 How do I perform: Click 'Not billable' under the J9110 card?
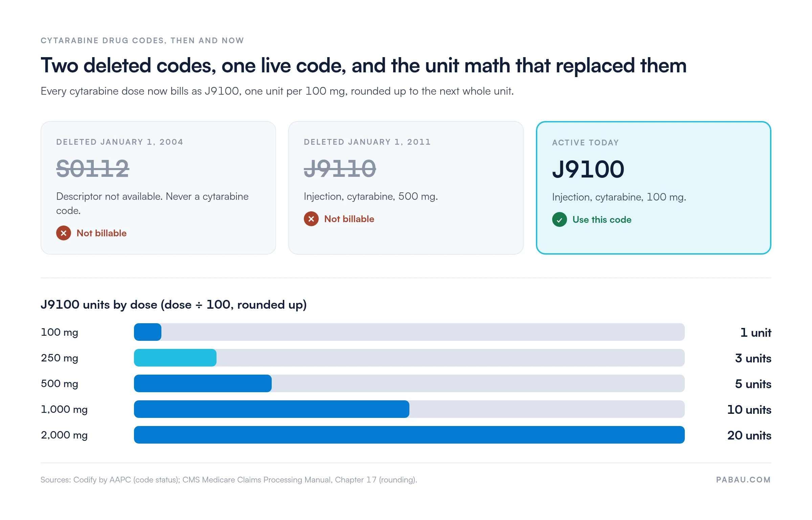349,219
